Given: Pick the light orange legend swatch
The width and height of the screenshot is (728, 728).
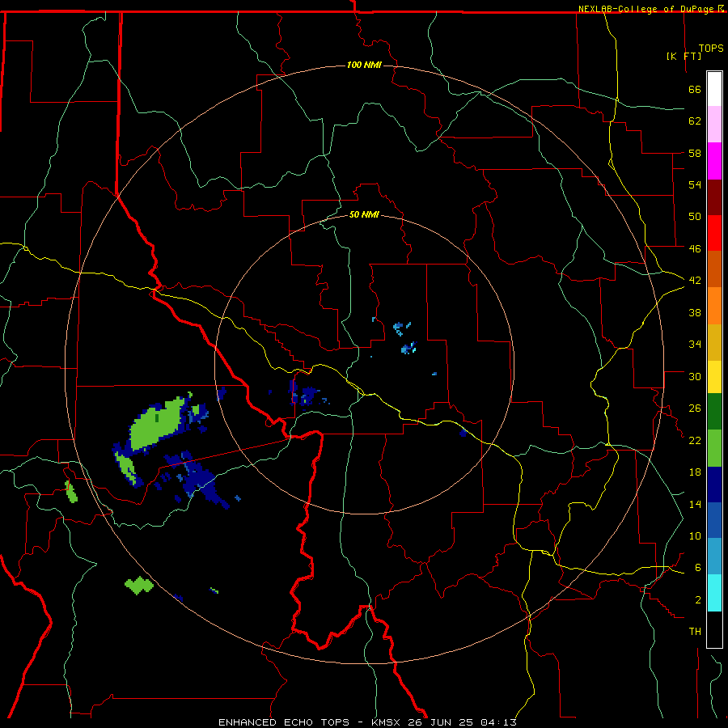Looking at the screenshot, I should 714,306.
